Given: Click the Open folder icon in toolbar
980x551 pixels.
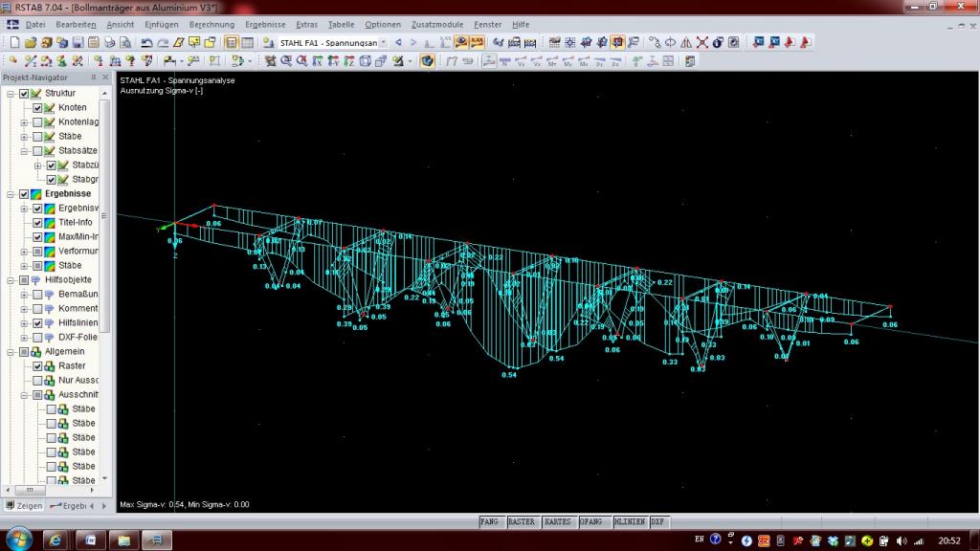Looking at the screenshot, I should (31, 42).
